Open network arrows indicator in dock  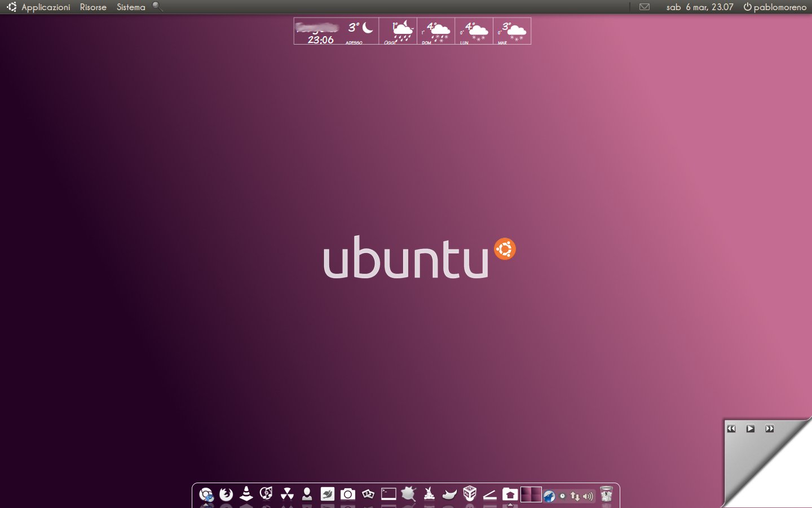(575, 496)
